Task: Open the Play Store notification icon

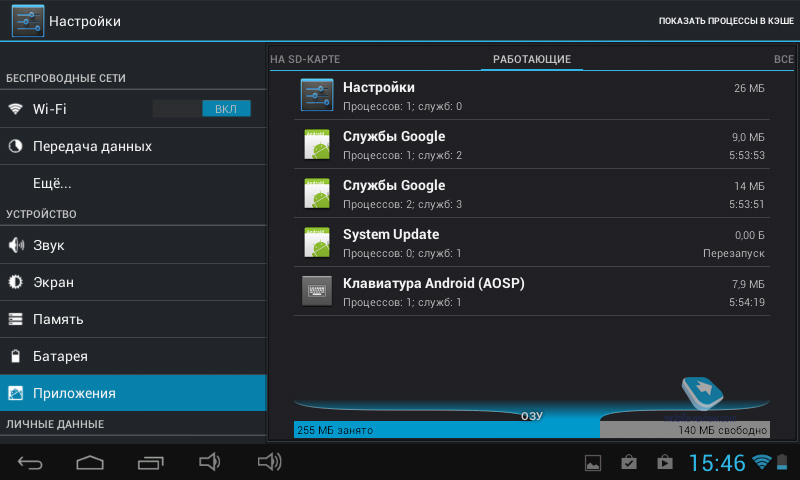Action: tap(664, 463)
